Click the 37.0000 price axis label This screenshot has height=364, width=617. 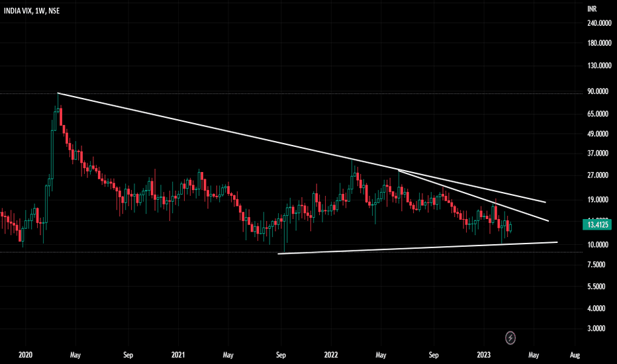[x=598, y=153]
